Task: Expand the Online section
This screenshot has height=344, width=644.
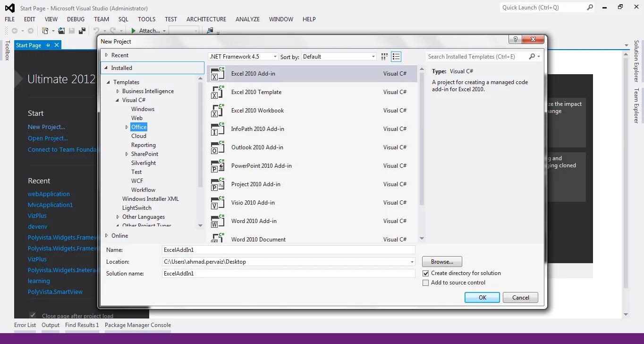Action: [107, 236]
